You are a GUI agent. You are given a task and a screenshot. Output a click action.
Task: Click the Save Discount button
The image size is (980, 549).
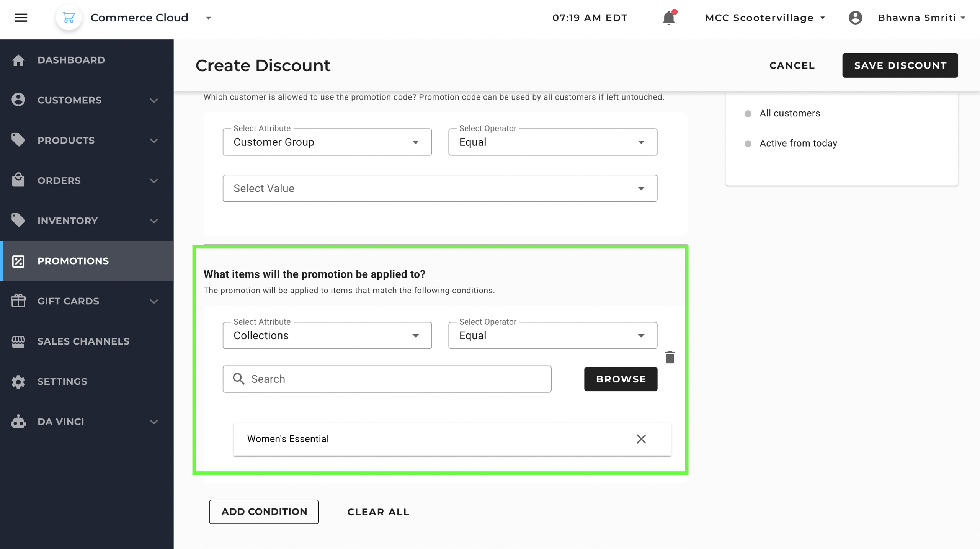point(900,65)
